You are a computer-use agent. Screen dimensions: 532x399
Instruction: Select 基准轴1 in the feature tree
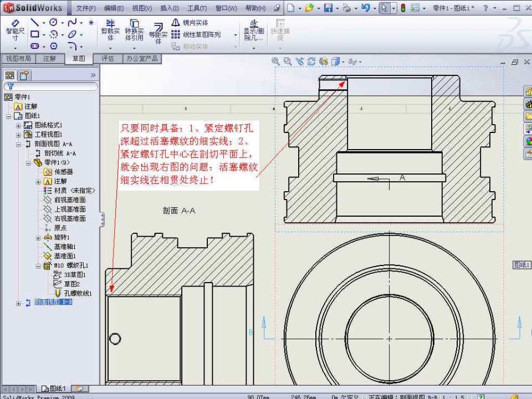[x=65, y=247]
